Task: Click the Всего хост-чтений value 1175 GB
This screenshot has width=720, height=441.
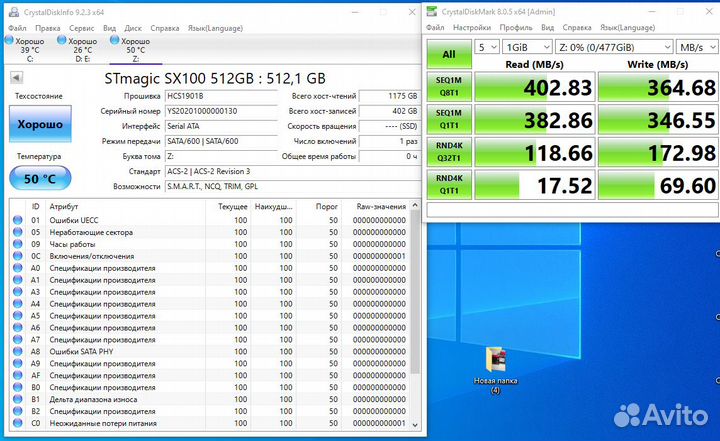Action: (389, 96)
